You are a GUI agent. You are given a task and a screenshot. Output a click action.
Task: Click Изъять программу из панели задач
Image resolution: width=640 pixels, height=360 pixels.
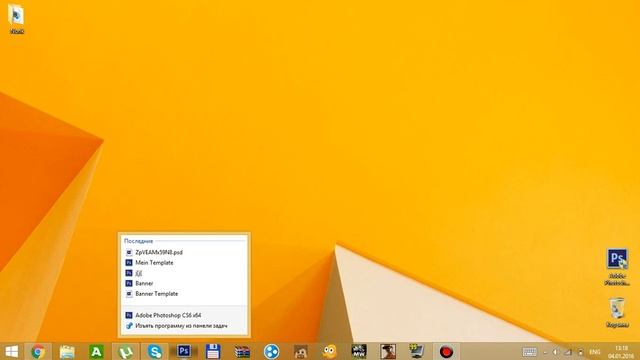pyautogui.click(x=184, y=326)
